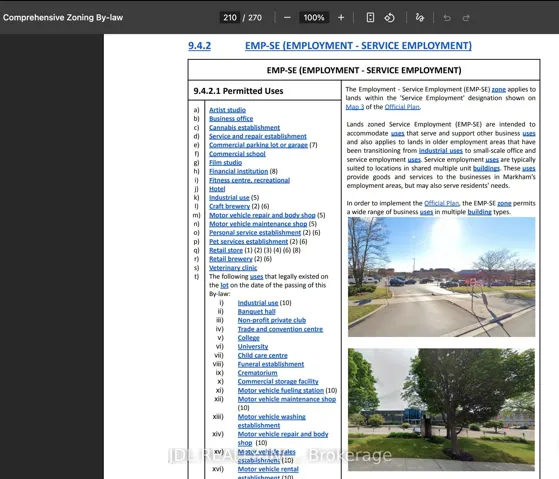The image size is (559, 479).
Task: Follow the Hotel definition link
Action: (217, 189)
